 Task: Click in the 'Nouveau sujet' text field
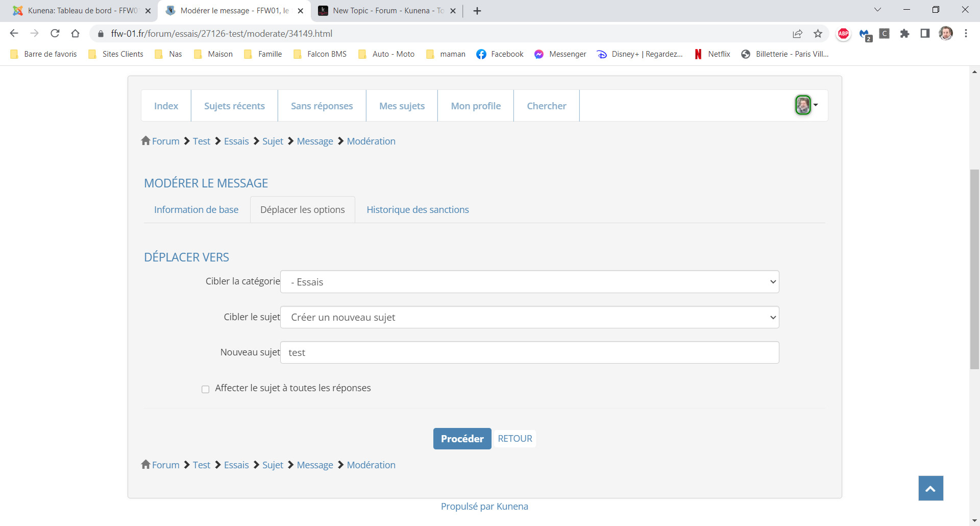(x=529, y=352)
